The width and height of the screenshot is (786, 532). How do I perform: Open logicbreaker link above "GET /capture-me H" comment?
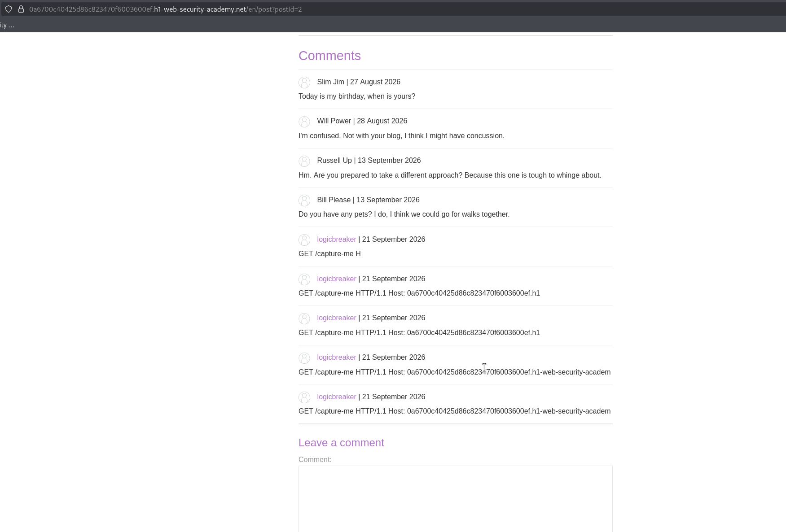[x=337, y=240]
